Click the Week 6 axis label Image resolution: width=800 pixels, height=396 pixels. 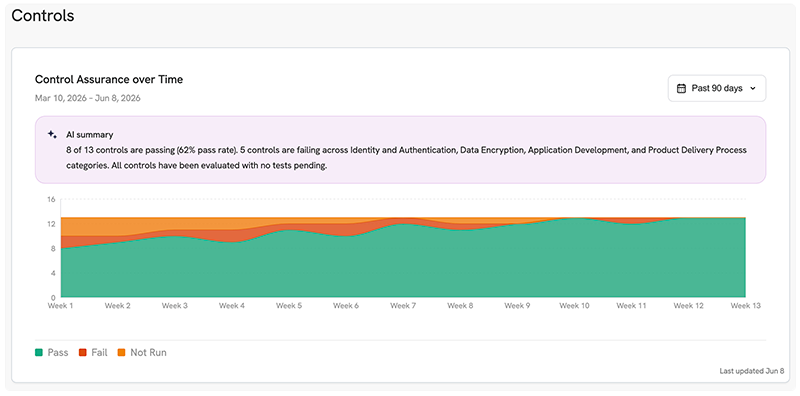(x=346, y=306)
